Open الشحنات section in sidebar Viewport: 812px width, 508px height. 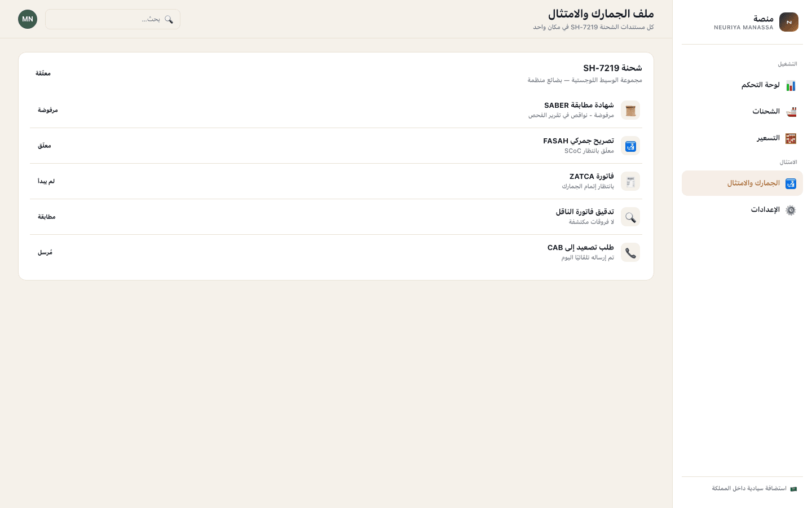coord(742,112)
